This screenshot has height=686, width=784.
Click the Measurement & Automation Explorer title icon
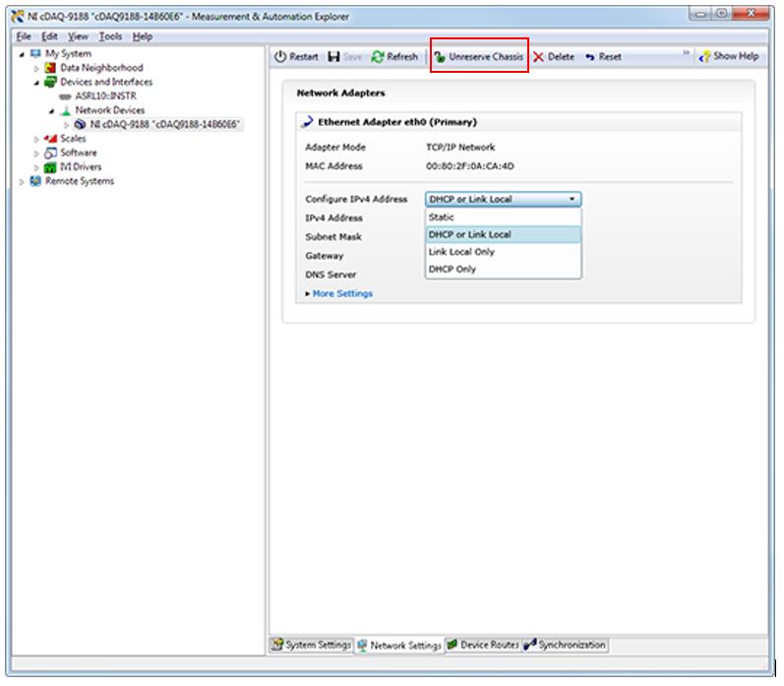tap(18, 17)
